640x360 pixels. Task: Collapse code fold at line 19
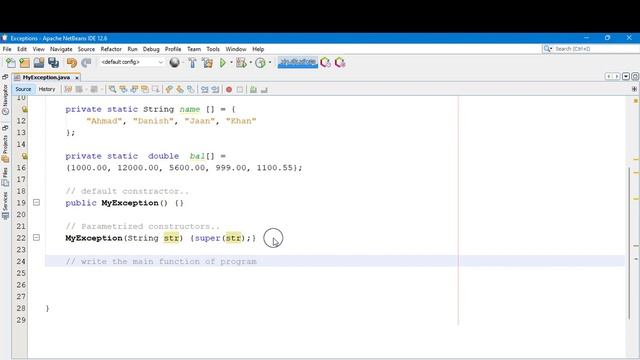36,202
